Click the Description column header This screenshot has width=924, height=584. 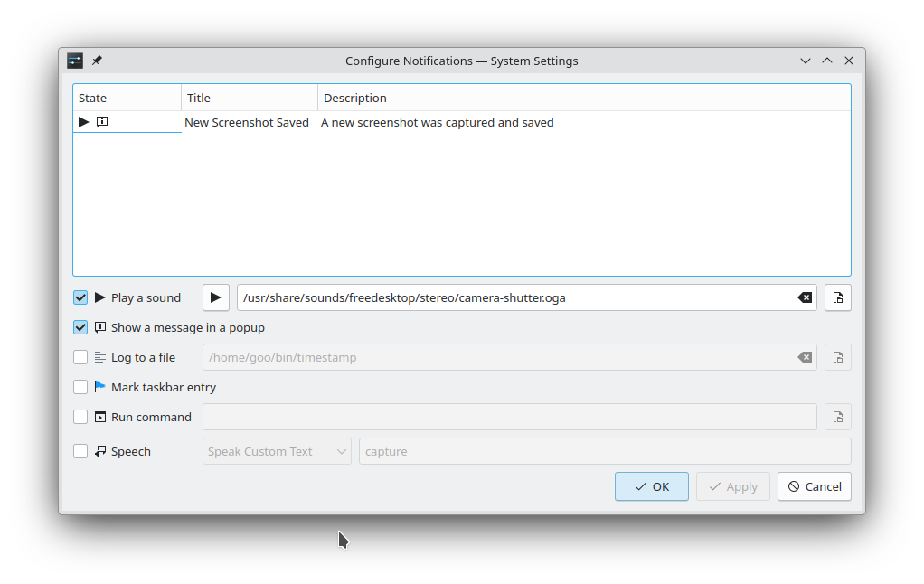click(584, 98)
